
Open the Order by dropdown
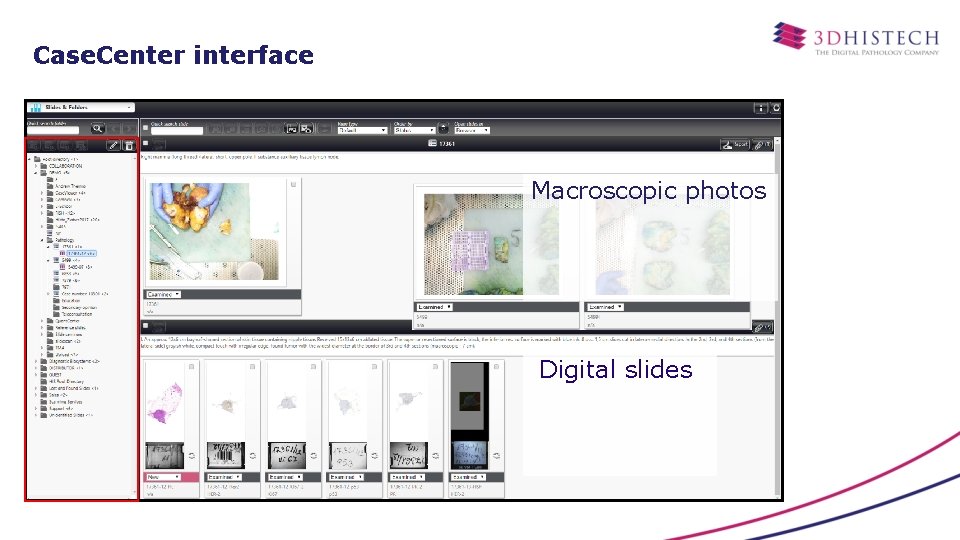tap(414, 130)
